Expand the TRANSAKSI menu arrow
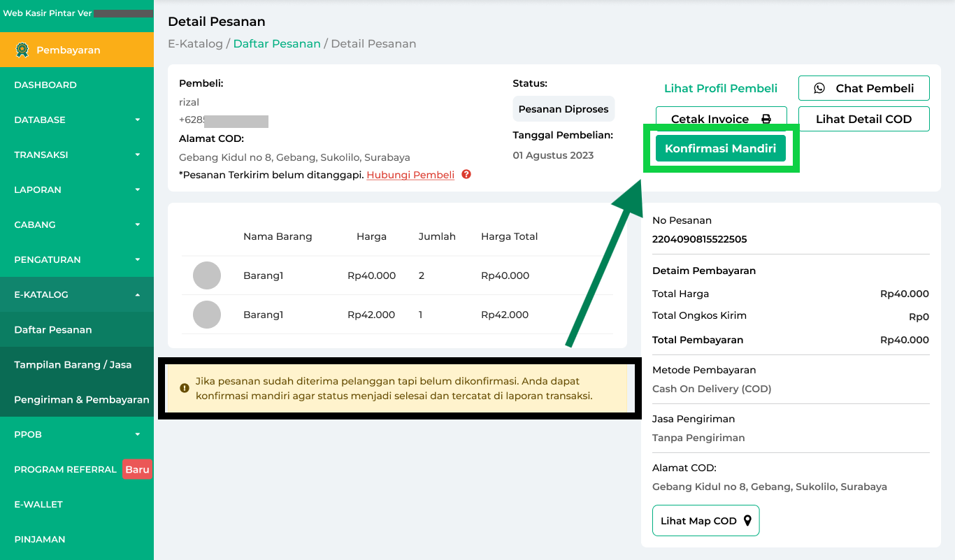Viewport: 955px width, 560px height. [137, 155]
